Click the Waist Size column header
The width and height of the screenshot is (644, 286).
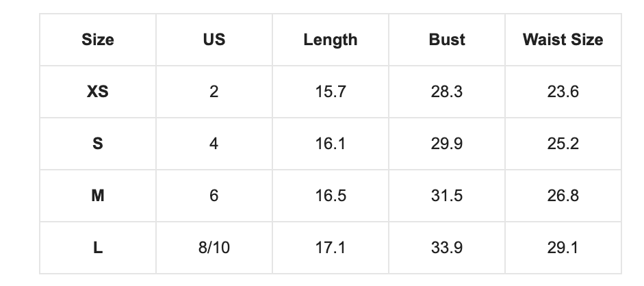point(563,40)
